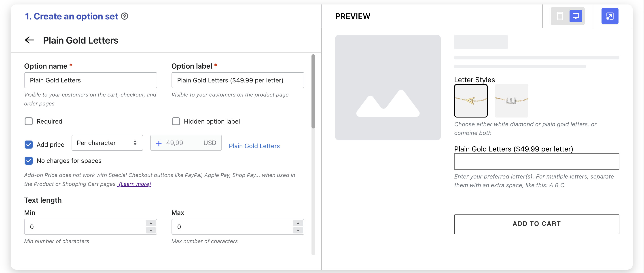
Task: Uncheck the Add price checkbox
Action: 29,144
